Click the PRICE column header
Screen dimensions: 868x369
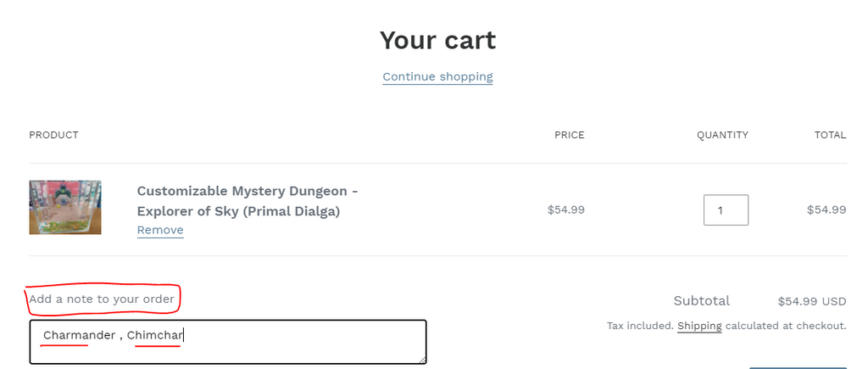pos(569,135)
